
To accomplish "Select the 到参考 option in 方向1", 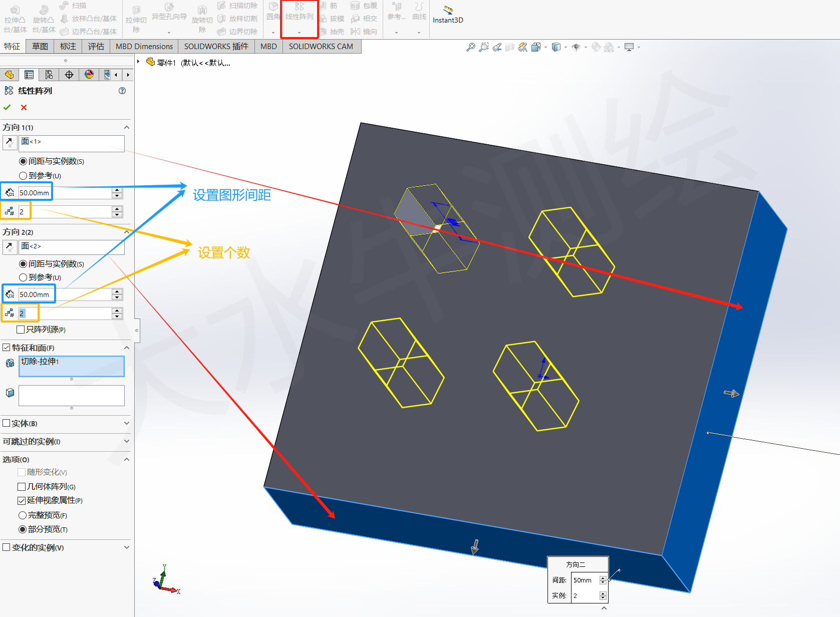I will pyautogui.click(x=23, y=175).
